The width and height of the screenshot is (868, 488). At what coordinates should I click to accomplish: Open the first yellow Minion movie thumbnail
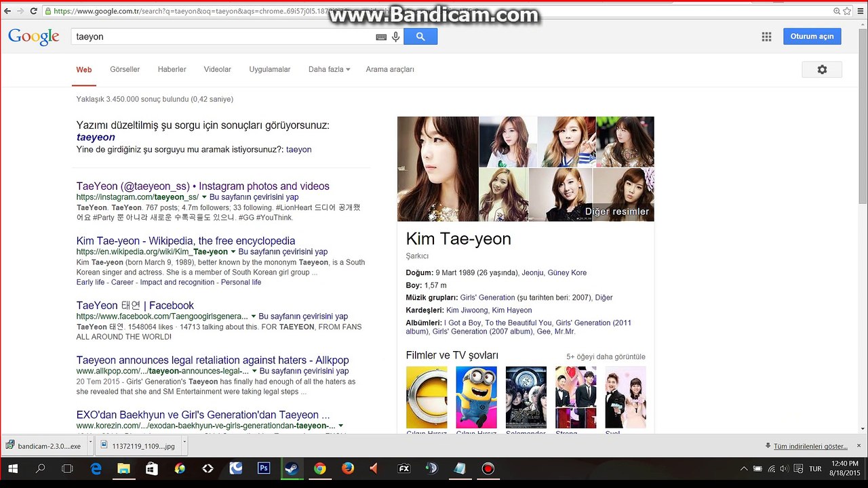[427, 397]
